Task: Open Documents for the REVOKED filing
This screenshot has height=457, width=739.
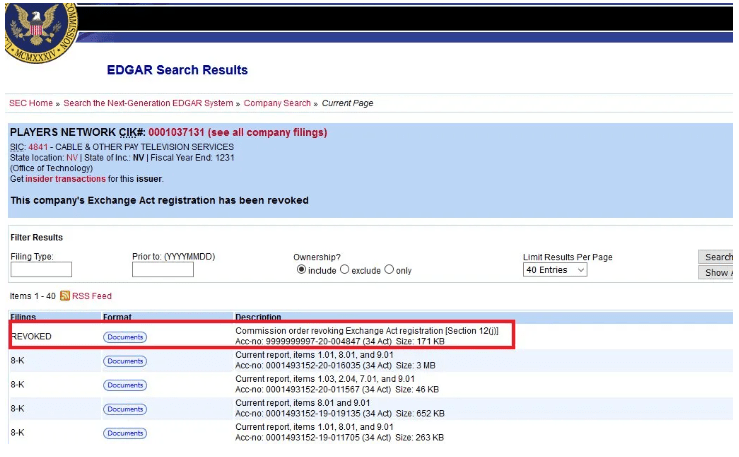Action: [124, 337]
